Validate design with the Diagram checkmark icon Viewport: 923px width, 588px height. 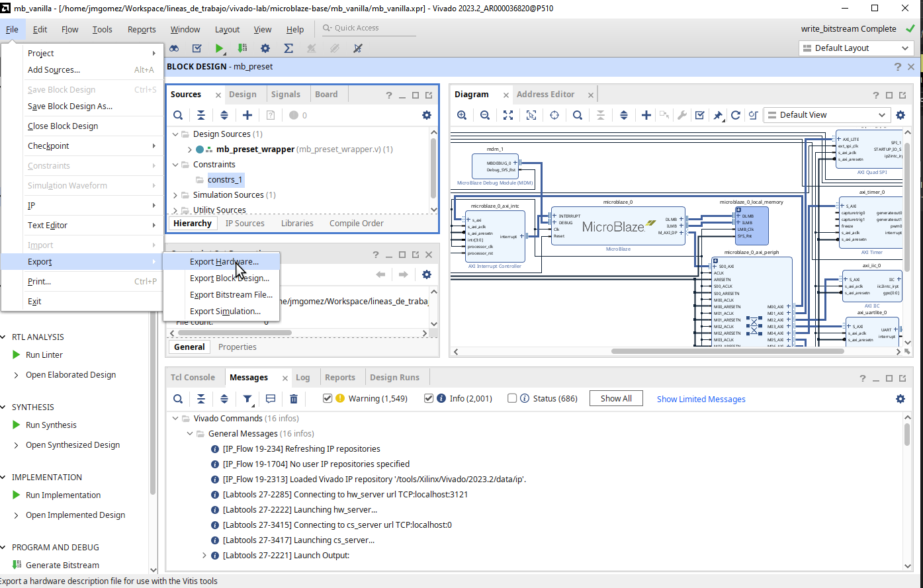(699, 115)
